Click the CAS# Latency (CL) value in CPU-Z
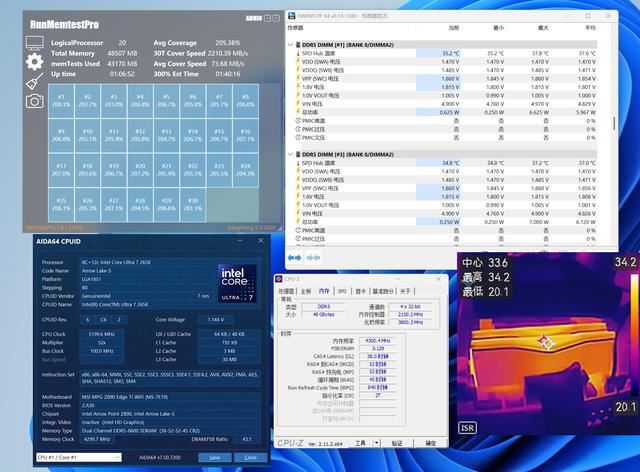Screen dimensions: 640x472 point(378,356)
